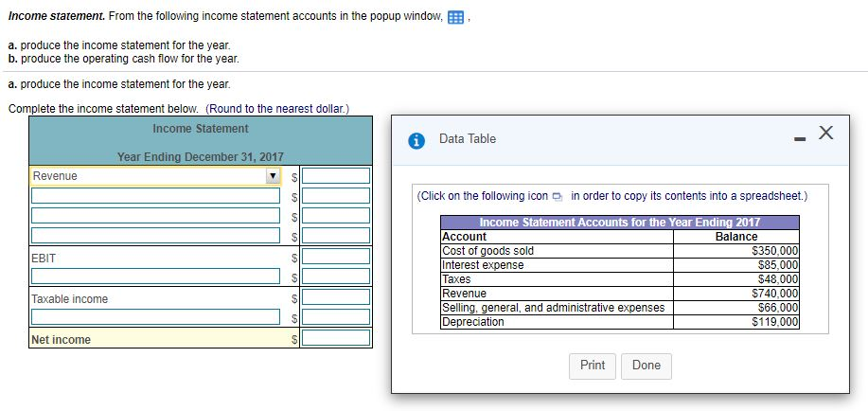Viewport: 868px width, 411px height.
Task: Click the Income Statement Accounts table title
Action: [619, 223]
